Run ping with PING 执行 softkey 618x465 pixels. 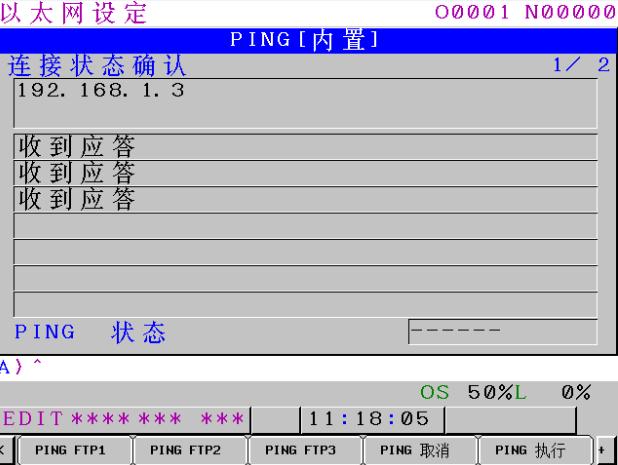click(534, 450)
